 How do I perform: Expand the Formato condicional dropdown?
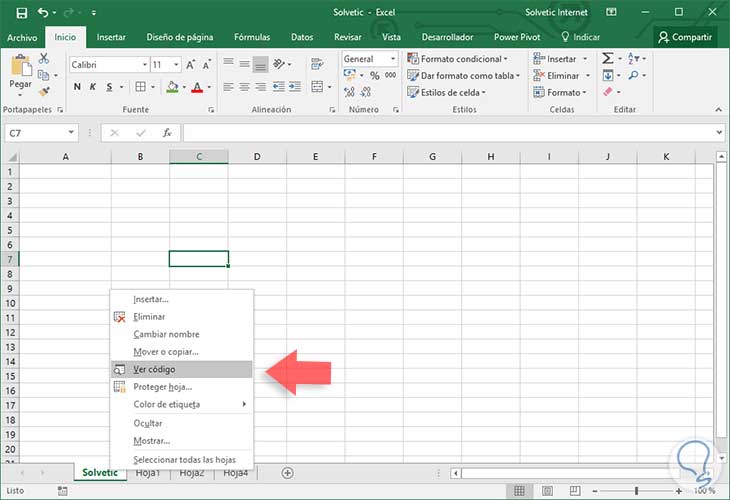[460, 59]
